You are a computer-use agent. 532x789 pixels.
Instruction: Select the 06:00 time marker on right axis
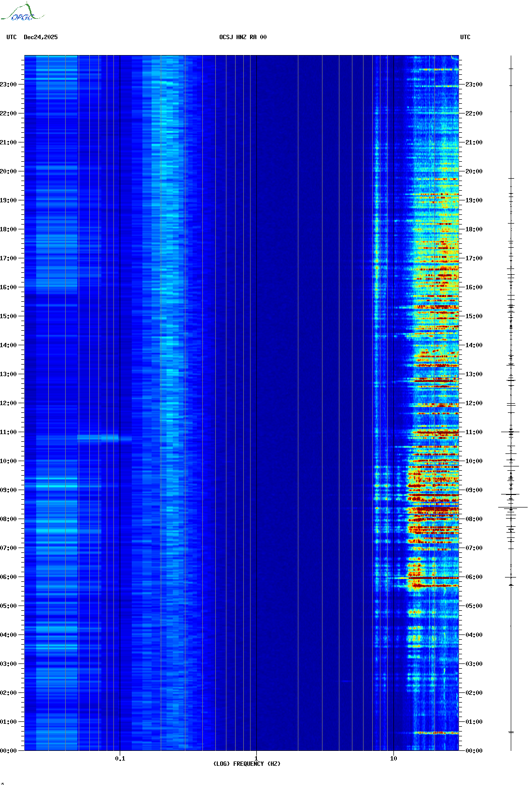coord(474,577)
